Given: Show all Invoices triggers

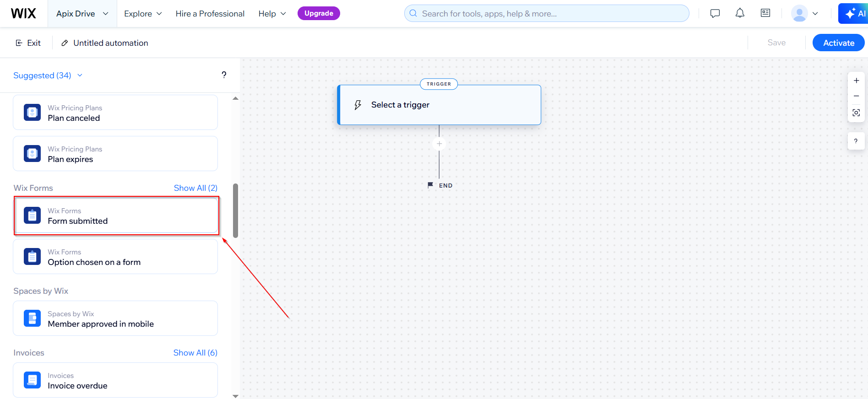Looking at the screenshot, I should tap(195, 353).
